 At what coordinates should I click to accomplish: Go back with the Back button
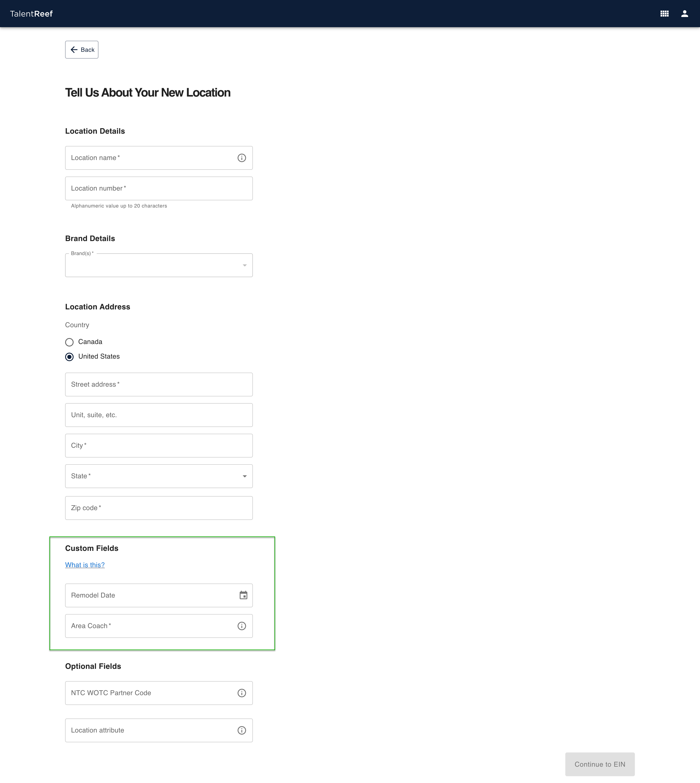tap(81, 50)
